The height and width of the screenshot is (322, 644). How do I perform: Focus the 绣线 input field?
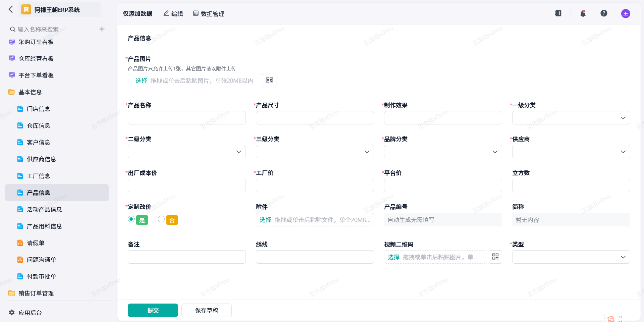coord(315,257)
